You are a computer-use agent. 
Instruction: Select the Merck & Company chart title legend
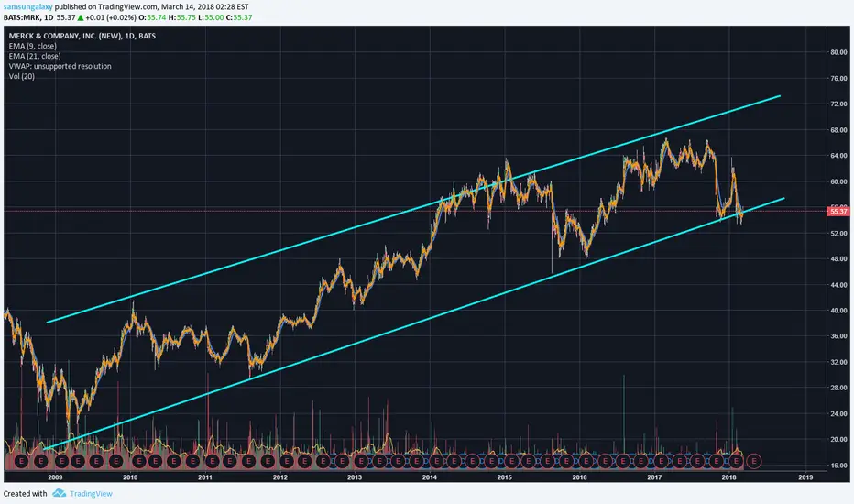[82, 36]
